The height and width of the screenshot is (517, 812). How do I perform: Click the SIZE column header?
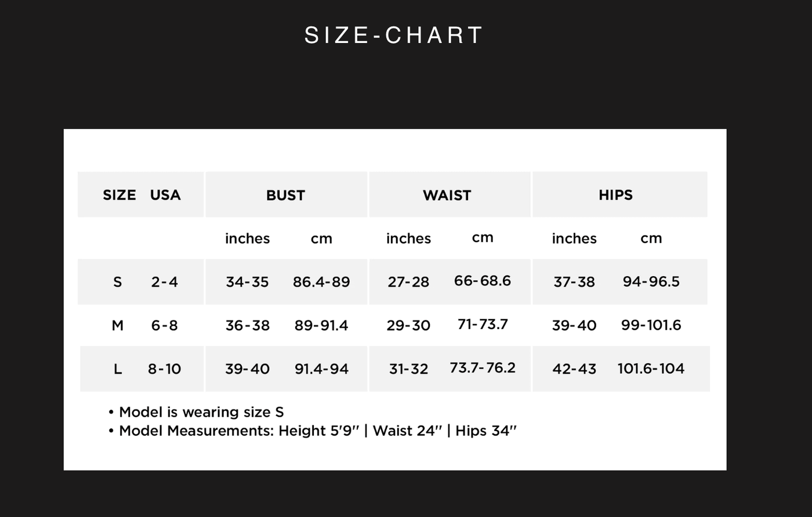[x=119, y=195]
